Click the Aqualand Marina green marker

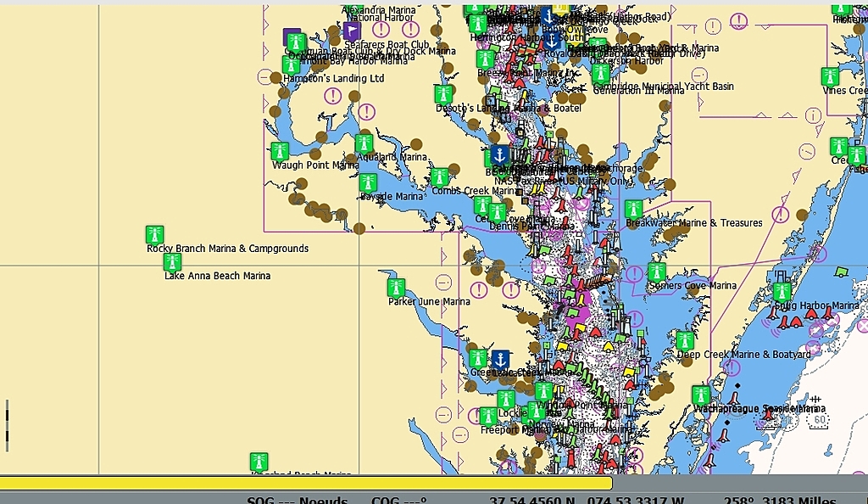tap(364, 144)
